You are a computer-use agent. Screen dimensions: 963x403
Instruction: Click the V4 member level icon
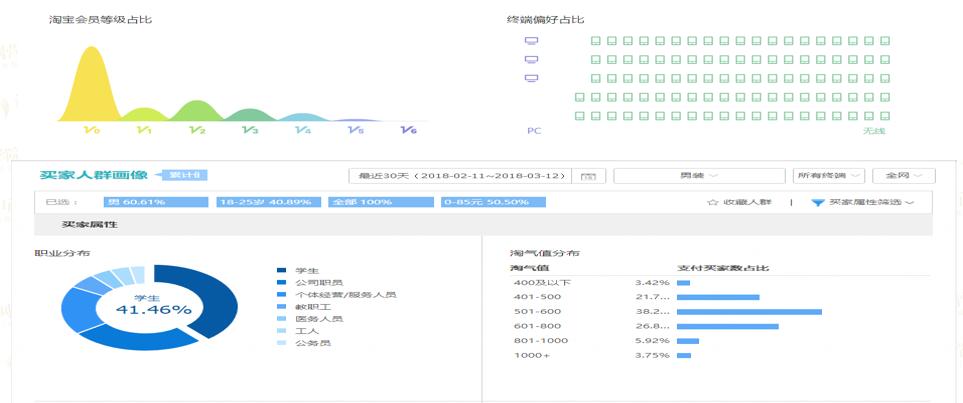pyautogui.click(x=303, y=130)
